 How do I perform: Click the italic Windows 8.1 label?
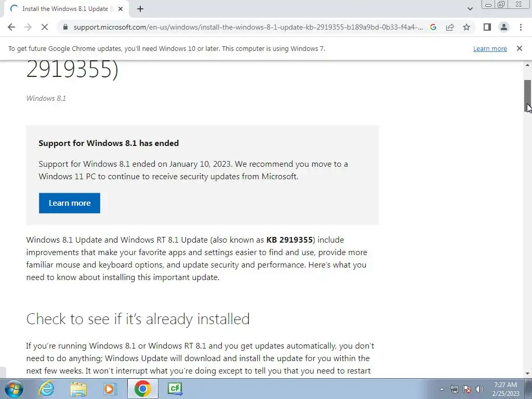[x=46, y=98]
